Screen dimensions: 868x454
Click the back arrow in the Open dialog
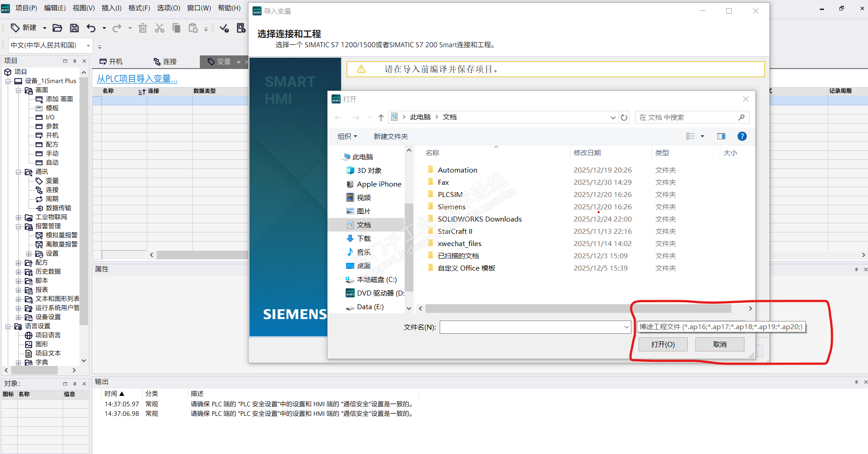(338, 118)
